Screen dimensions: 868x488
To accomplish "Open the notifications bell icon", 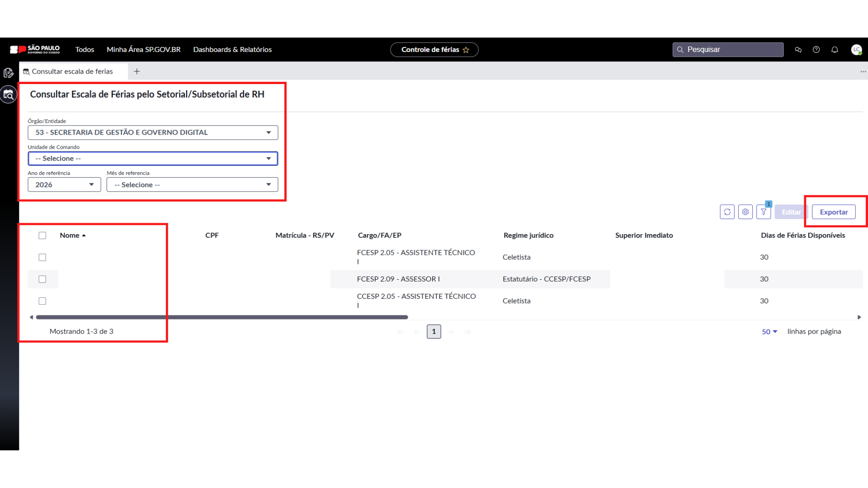I will [x=835, y=50].
